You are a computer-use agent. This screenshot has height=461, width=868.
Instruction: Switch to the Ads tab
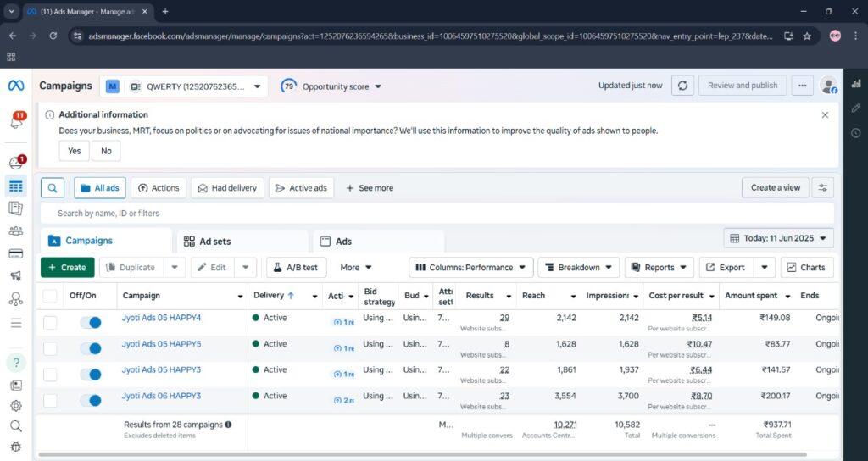click(x=379, y=242)
